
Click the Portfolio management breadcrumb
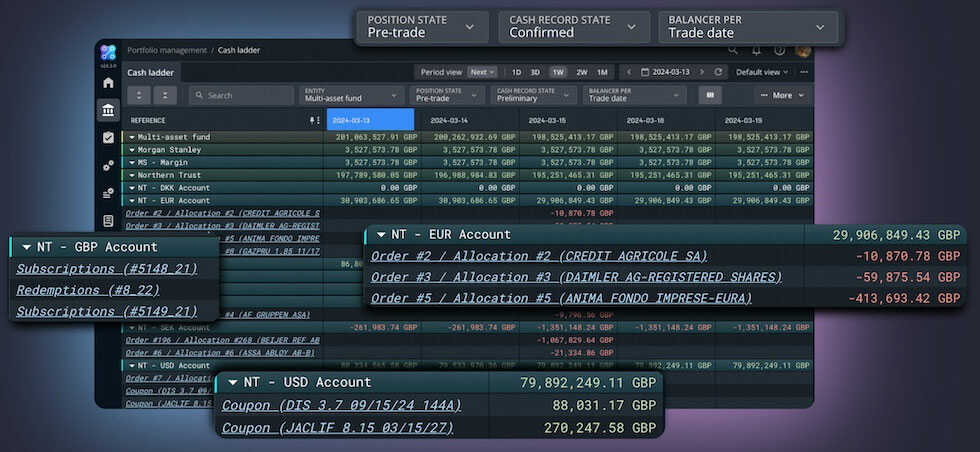click(x=167, y=50)
